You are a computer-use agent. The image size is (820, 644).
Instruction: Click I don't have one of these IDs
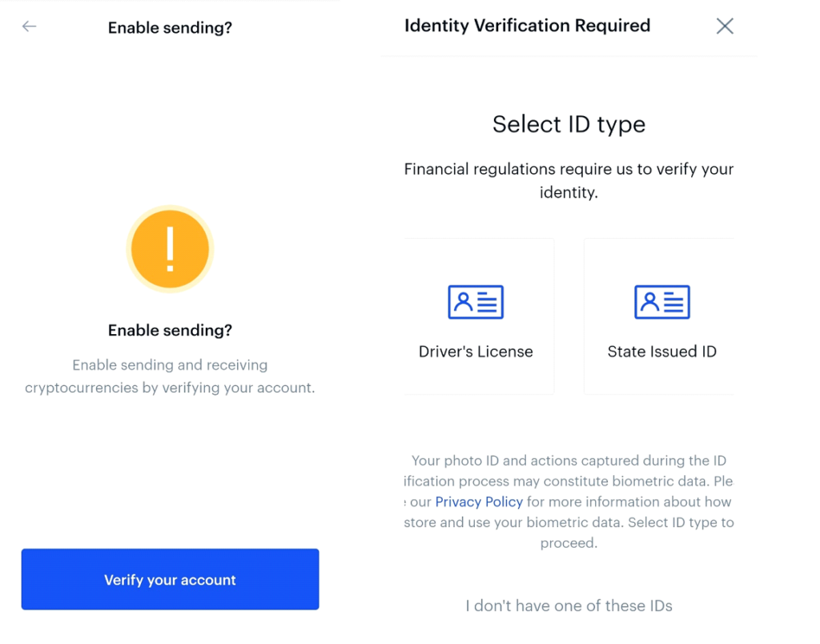(x=569, y=606)
